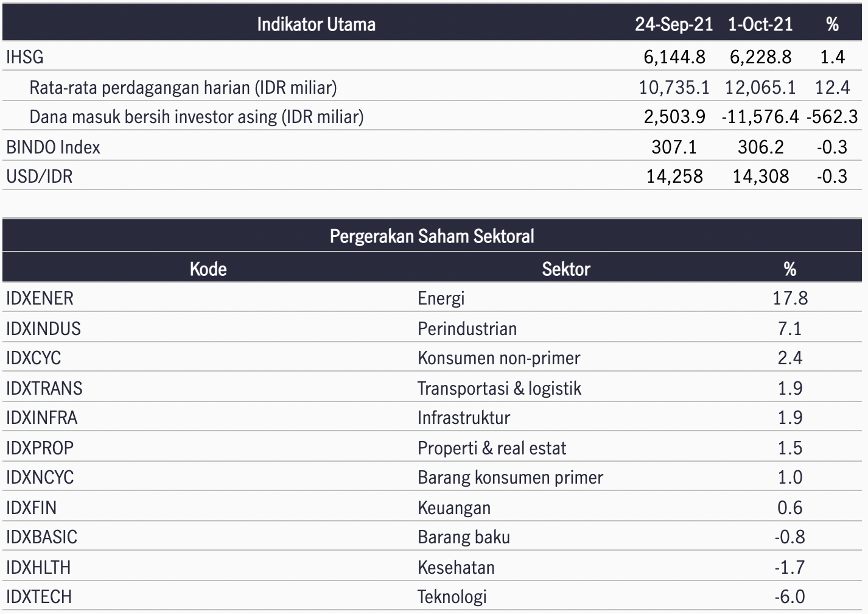Viewport: 868px width, 614px height.
Task: Select the IDXINFRA code cell
Action: [42, 418]
